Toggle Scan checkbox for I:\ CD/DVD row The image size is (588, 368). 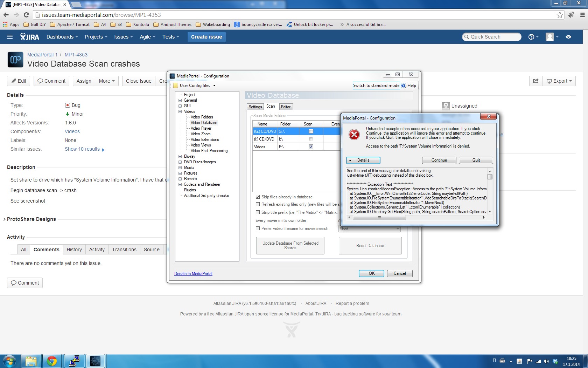coord(311,139)
